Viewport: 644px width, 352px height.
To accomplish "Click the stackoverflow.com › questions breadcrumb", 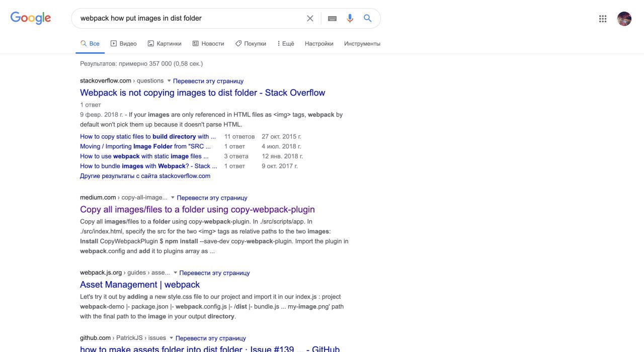I will click(x=122, y=80).
